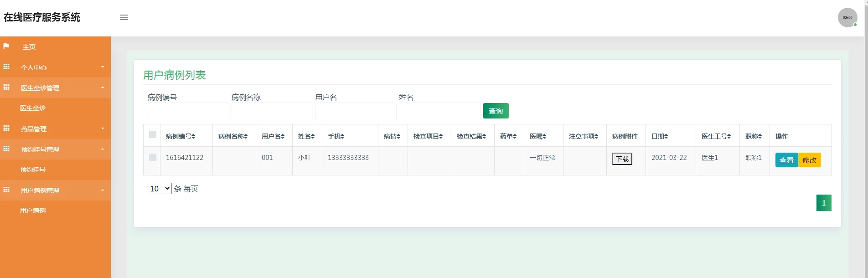Click the green 查询 search button
868x278 pixels.
point(496,111)
